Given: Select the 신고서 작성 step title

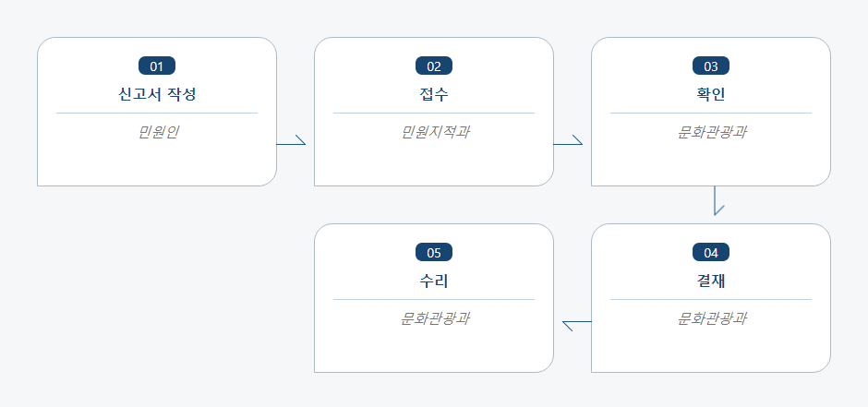Looking at the screenshot, I should (157, 94).
